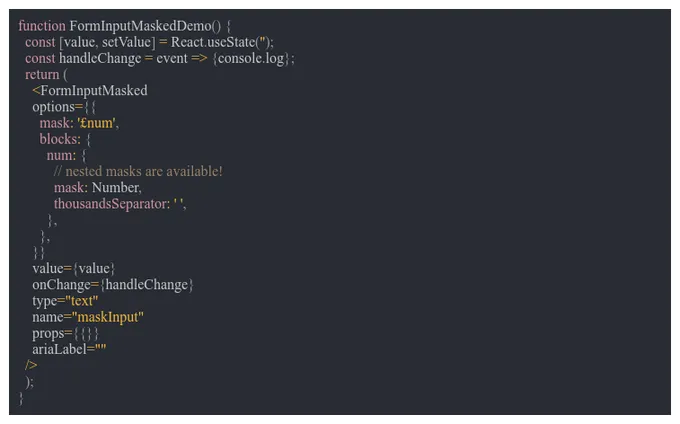Viewport: 680px width, 424px height.
Task: Click the function name FormInputMaskedDemo
Action: (x=140, y=26)
